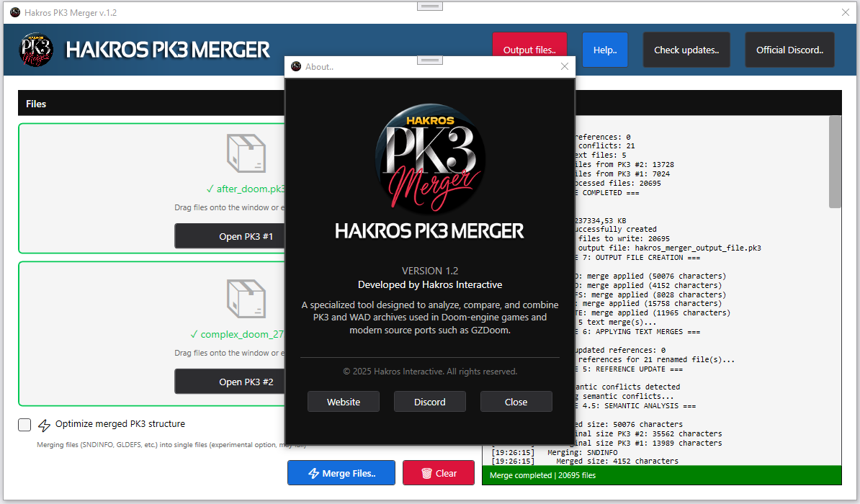Viewport: 860px width, 504px height.
Task: Click log line 4.5: SEMANTIC ANALYSIS
Action: click(636, 406)
